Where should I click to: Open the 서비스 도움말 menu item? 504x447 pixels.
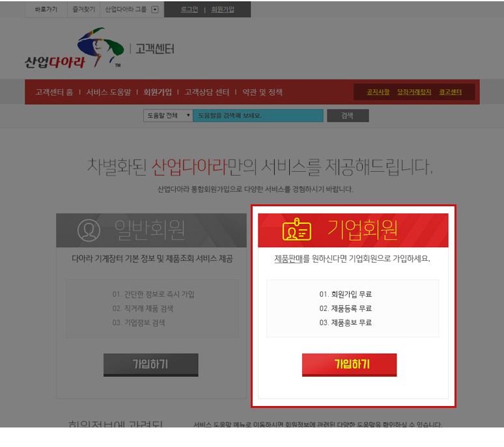click(109, 92)
